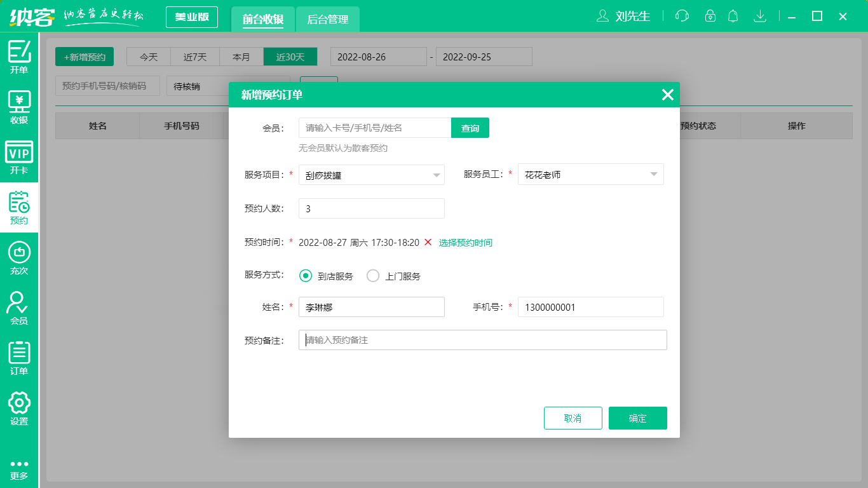Click the 预约备注 remarks input field
Screen dimensions: 868x488
coord(482,339)
